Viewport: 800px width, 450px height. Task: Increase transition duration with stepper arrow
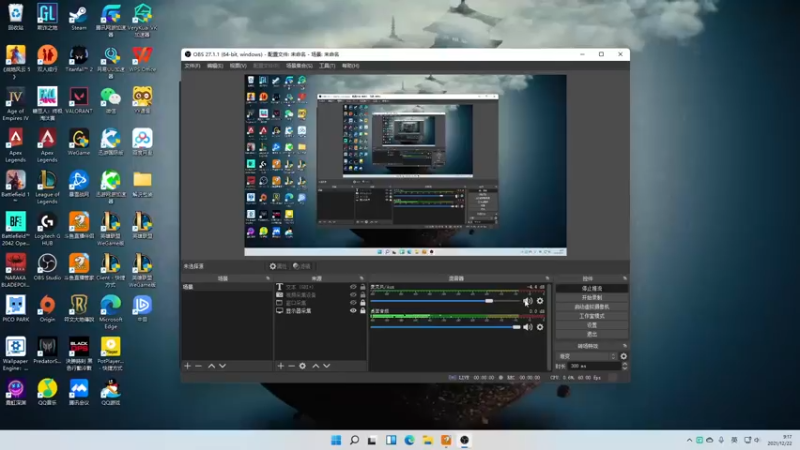(624, 364)
